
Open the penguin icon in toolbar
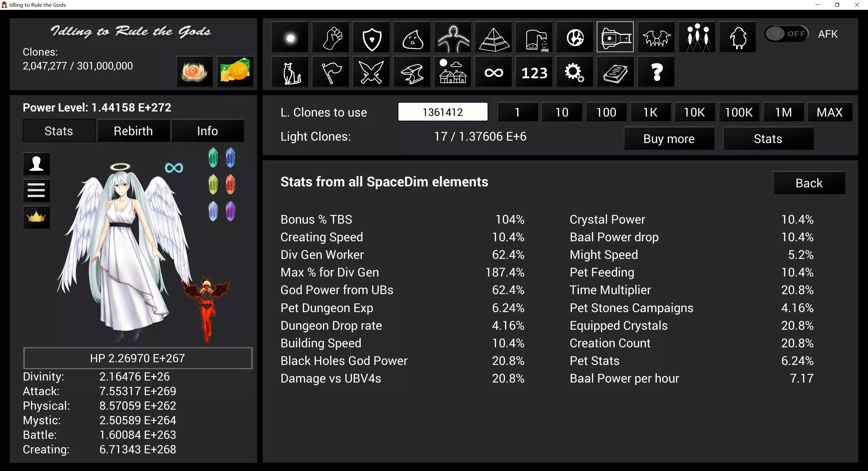(738, 37)
